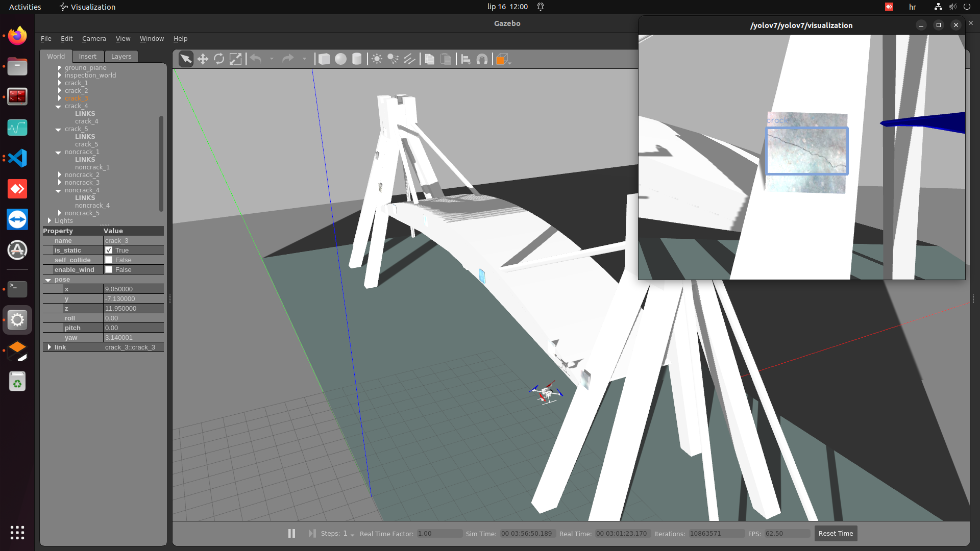Expand the crack_1 tree item
Screen dimensions: 980x551
click(x=60, y=83)
